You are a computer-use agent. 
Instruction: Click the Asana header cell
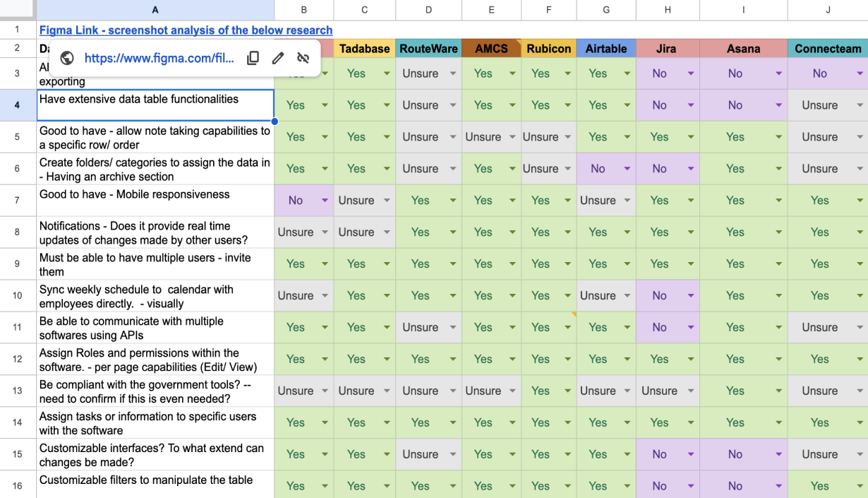point(743,49)
